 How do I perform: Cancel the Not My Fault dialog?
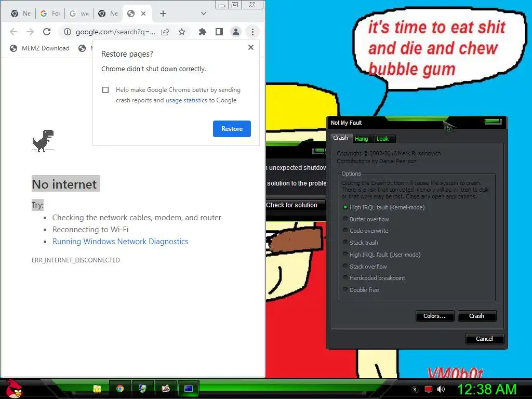click(485, 339)
